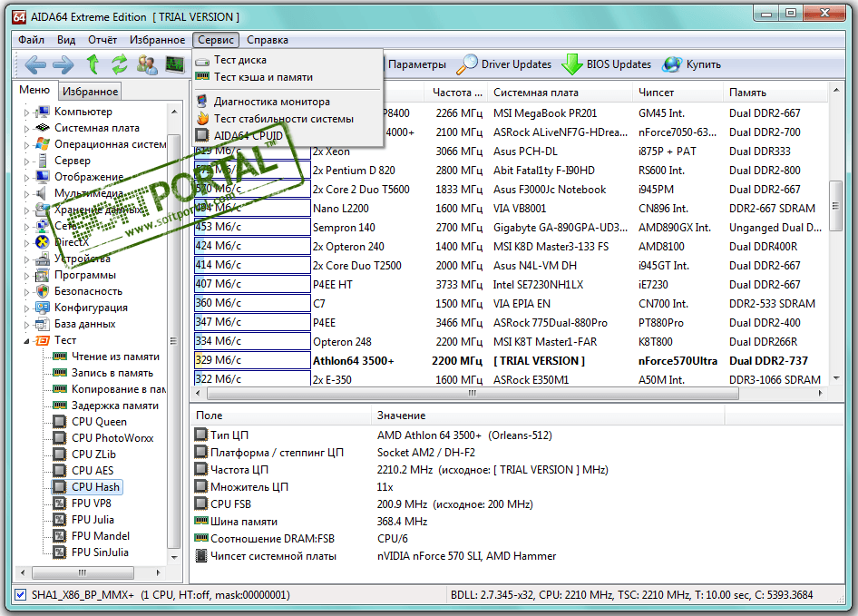Click the Запись в память memory icon
This screenshot has width=858, height=616.
point(60,373)
